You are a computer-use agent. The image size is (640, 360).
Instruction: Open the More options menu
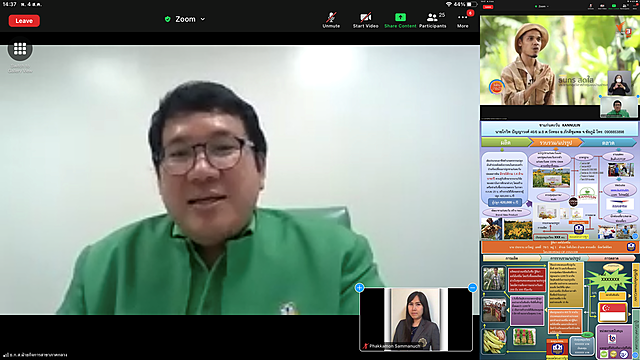(462, 20)
